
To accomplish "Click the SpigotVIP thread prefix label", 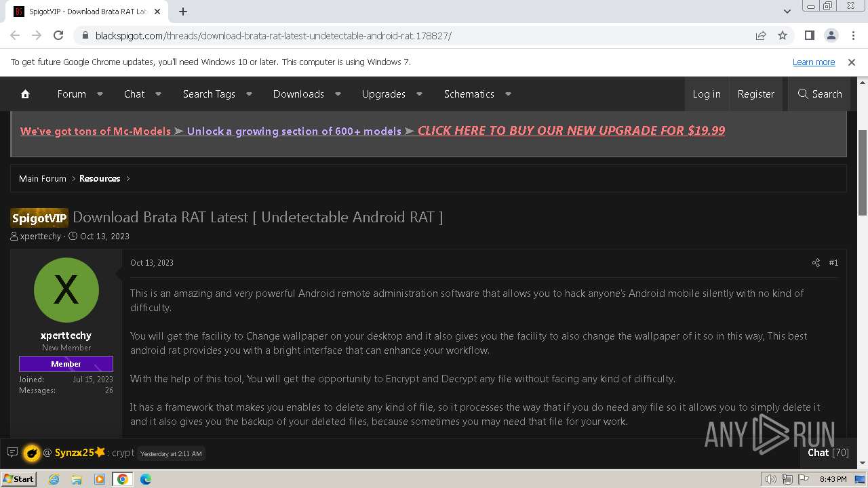I will point(39,218).
